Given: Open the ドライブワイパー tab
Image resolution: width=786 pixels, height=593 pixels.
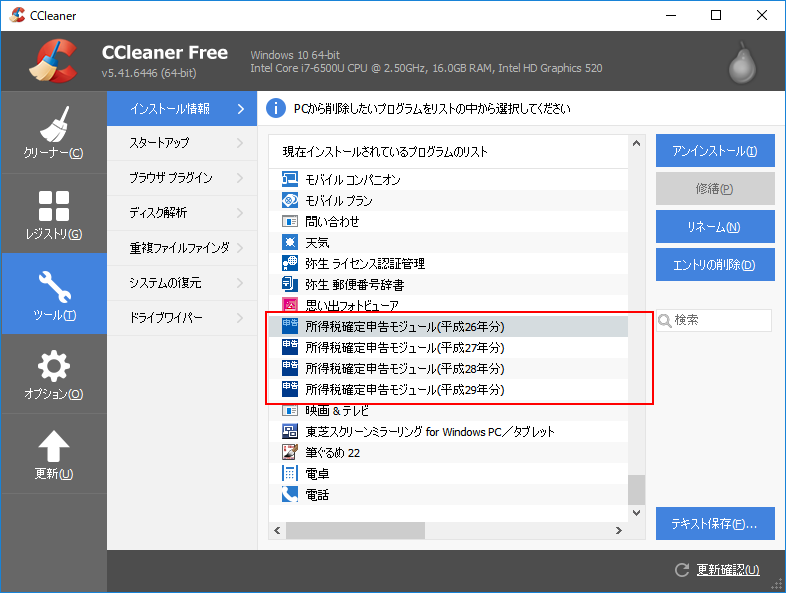Looking at the screenshot, I should pyautogui.click(x=182, y=318).
